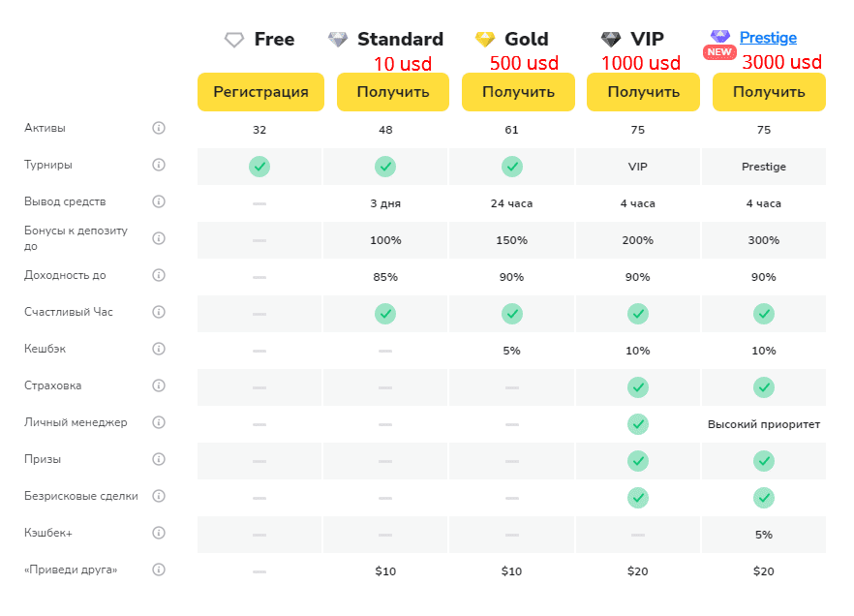This screenshot has height=616, width=854.
Task: Click Получить under Standard plan
Action: tap(393, 92)
